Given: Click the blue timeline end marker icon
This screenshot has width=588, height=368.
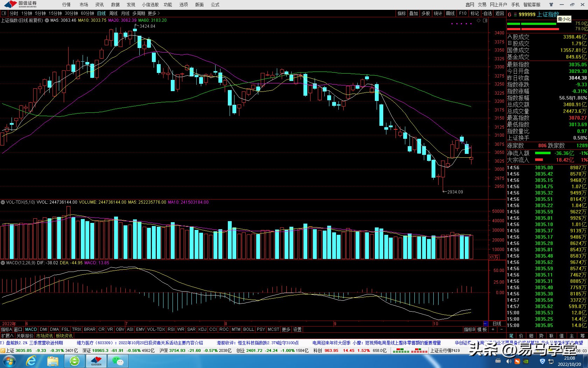Looking at the screenshot, I should pyautogui.click(x=485, y=323).
